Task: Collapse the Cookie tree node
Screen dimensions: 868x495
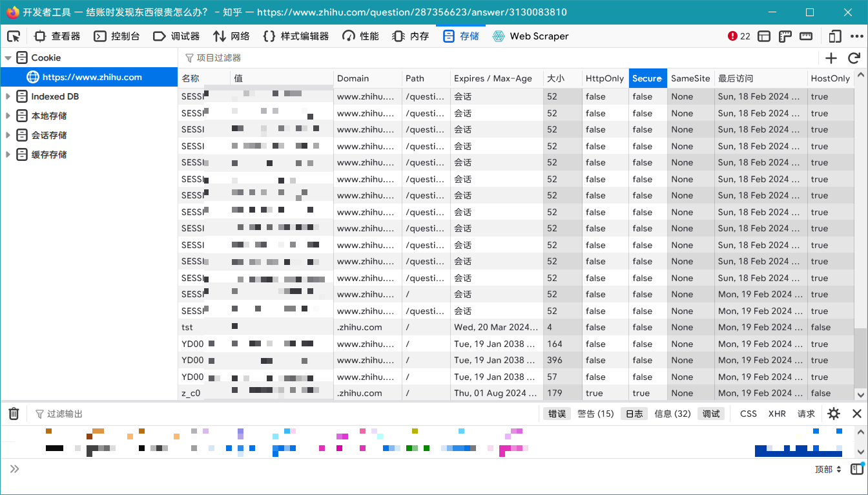Action: point(8,58)
